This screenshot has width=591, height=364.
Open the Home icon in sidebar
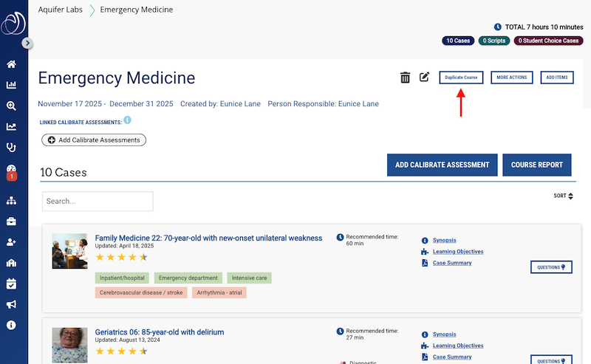[x=11, y=64]
